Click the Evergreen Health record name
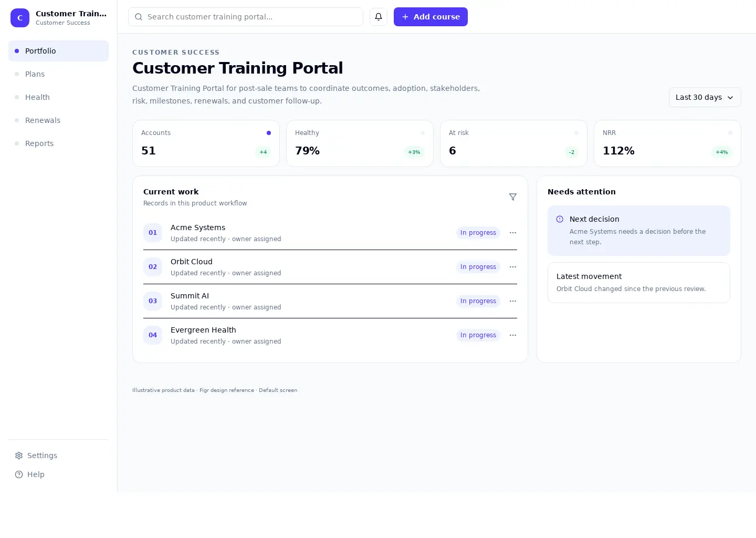 point(203,330)
